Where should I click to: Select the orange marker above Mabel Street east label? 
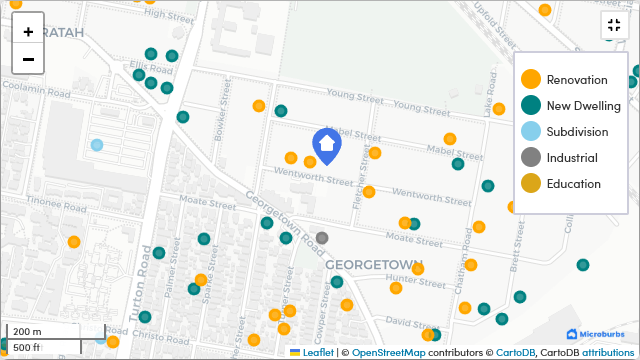click(450, 139)
